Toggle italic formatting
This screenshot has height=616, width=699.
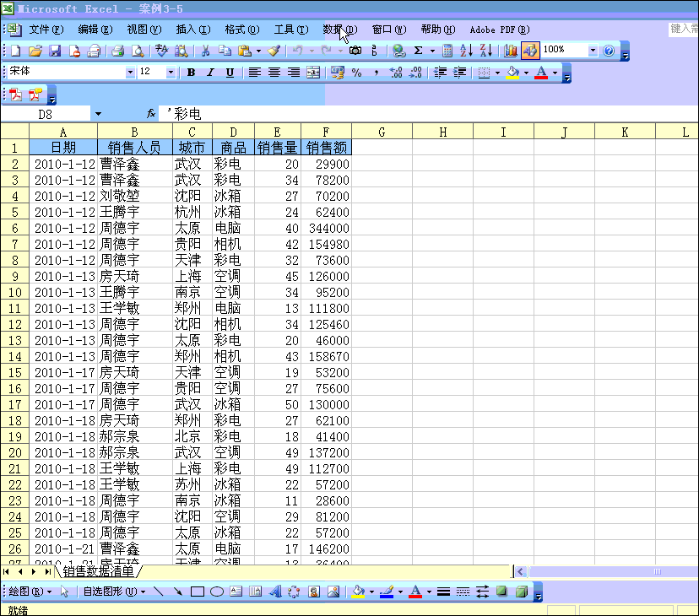point(209,73)
